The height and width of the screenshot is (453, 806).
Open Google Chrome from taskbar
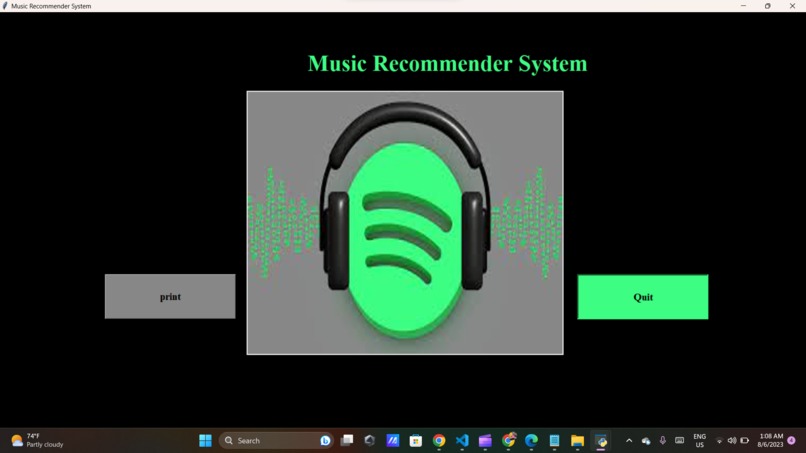[x=439, y=441]
